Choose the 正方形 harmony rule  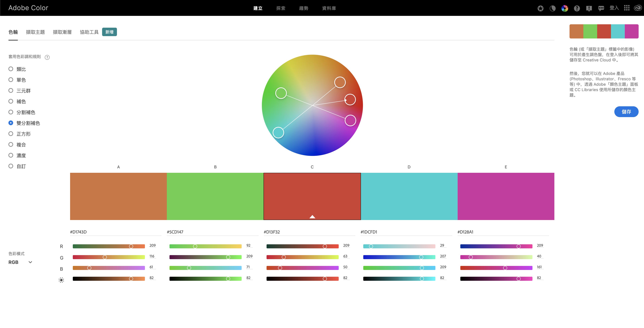(20, 134)
